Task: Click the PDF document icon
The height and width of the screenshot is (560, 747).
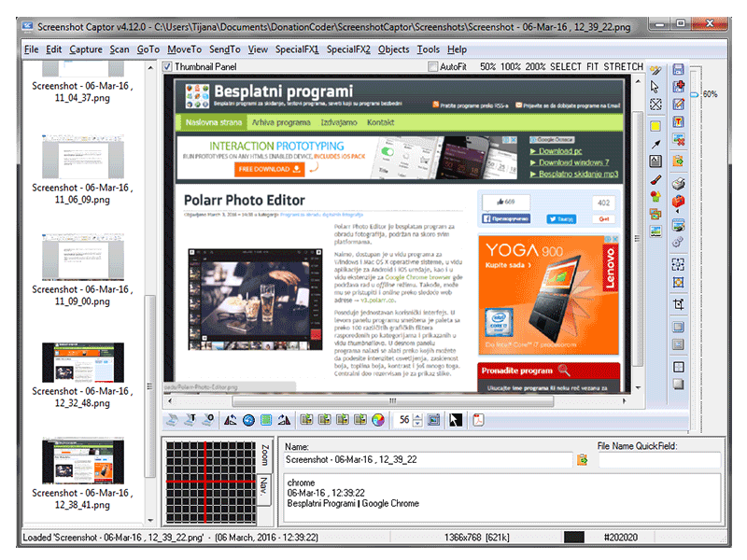Action: [478, 419]
